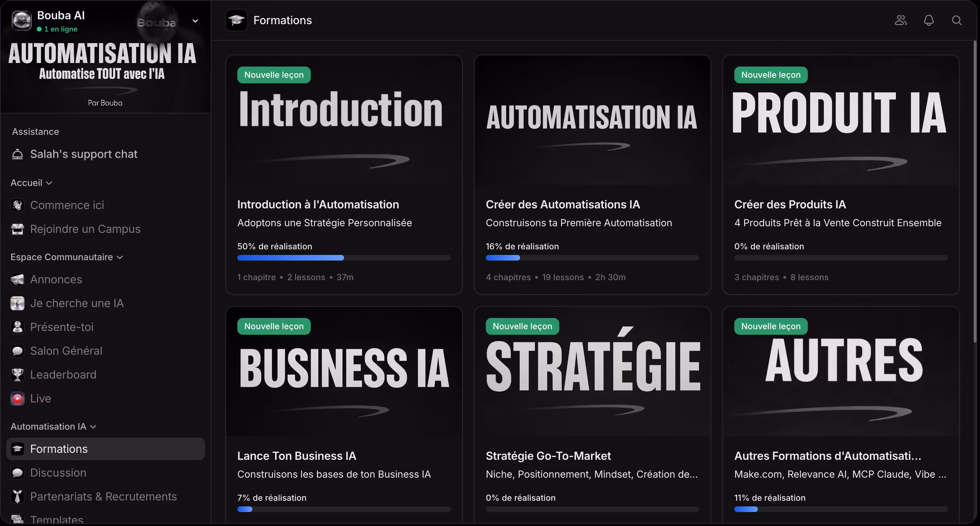The width and height of the screenshot is (980, 526).
Task: Go to Rejoindre un Campus
Action: click(85, 229)
